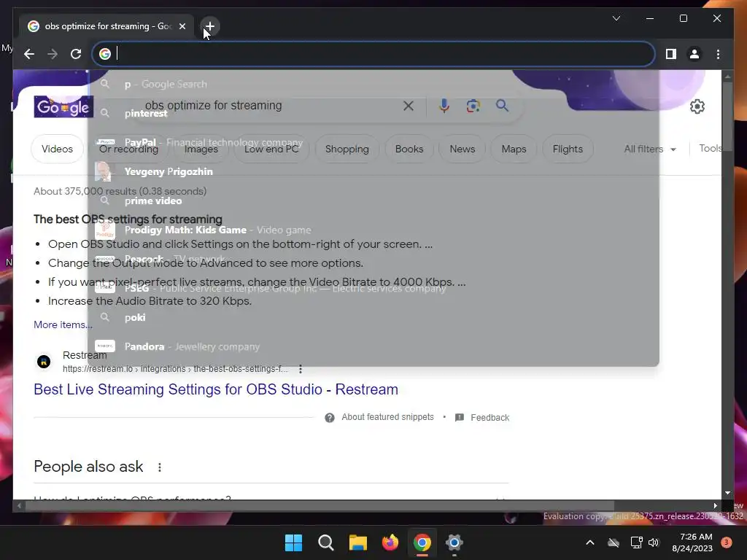Pick the 'prime video' suggestion
Screen dimensions: 747x560
click(373, 201)
